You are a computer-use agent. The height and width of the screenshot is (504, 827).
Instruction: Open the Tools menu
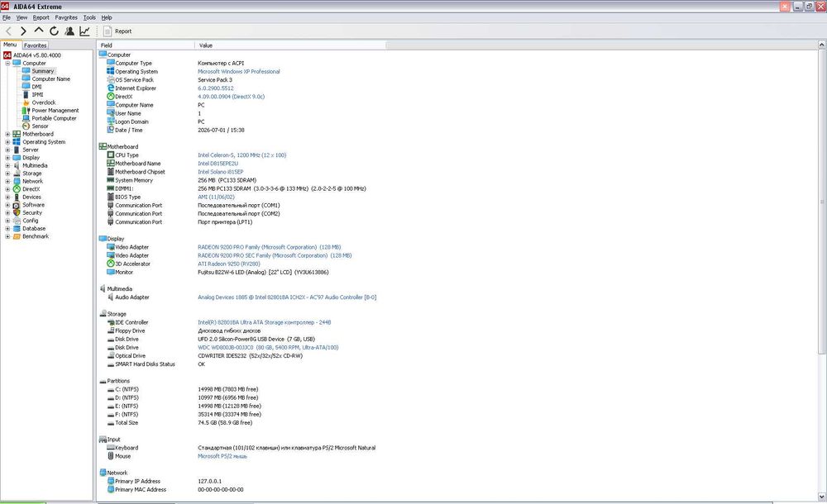click(x=89, y=17)
